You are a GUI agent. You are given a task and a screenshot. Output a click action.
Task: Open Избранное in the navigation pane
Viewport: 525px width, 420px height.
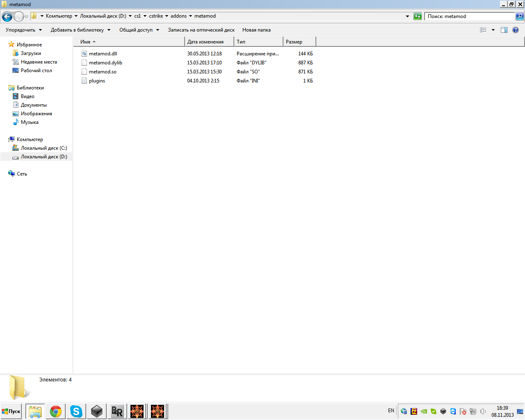(x=29, y=45)
